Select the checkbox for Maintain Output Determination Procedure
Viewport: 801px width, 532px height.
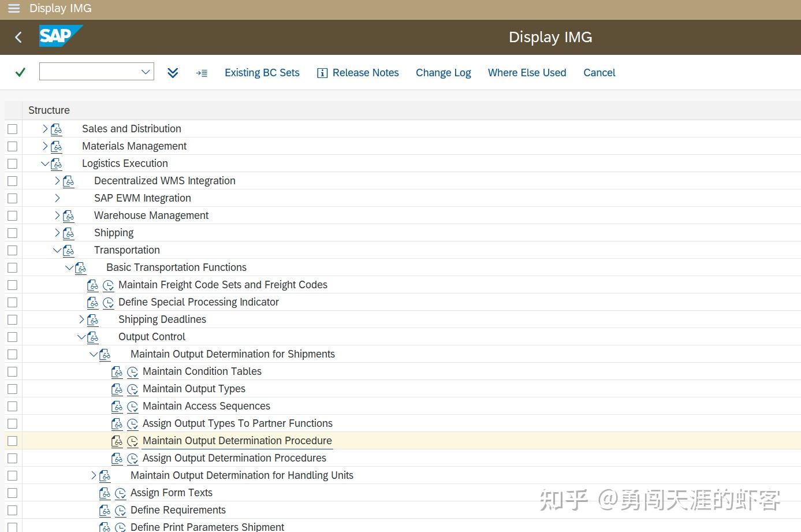pos(12,441)
